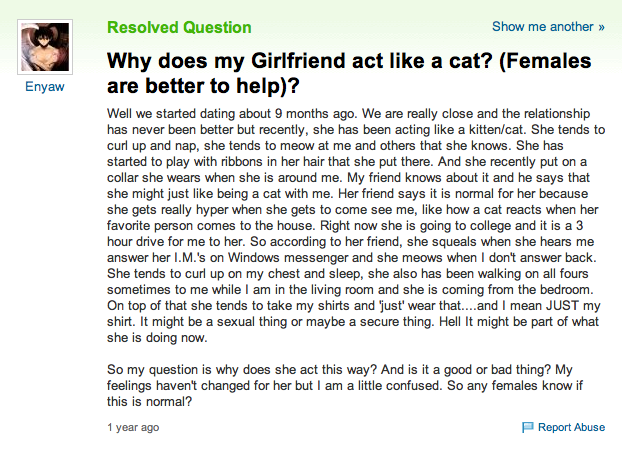Viewport: 622px width, 465px height.
Task: Open Enyaw's profile avatar picture
Action: 45,47
